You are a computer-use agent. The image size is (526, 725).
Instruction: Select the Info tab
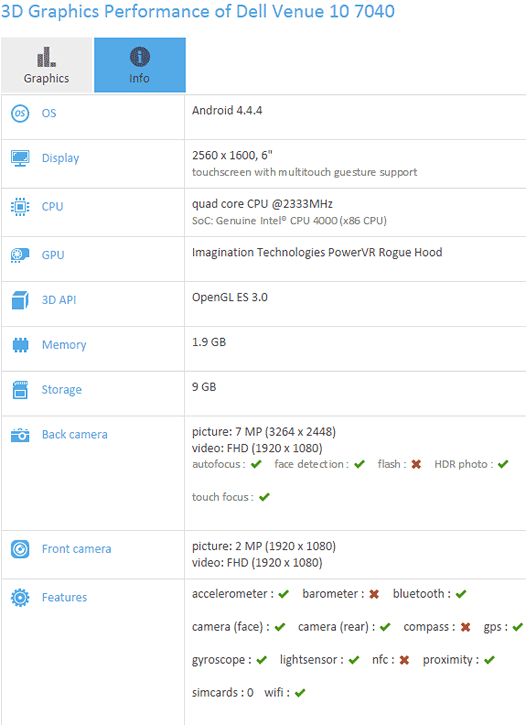click(140, 65)
